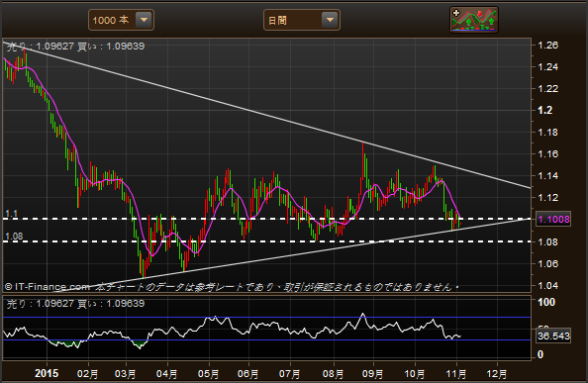Click the sell/buy quote text atop main chart
Viewport: 588px width, 383px height.
[x=75, y=47]
